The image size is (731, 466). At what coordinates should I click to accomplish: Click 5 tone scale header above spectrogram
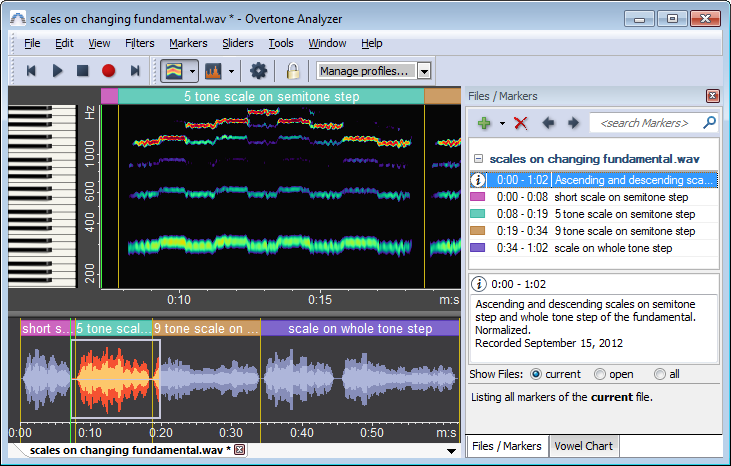pyautogui.click(x=271, y=96)
